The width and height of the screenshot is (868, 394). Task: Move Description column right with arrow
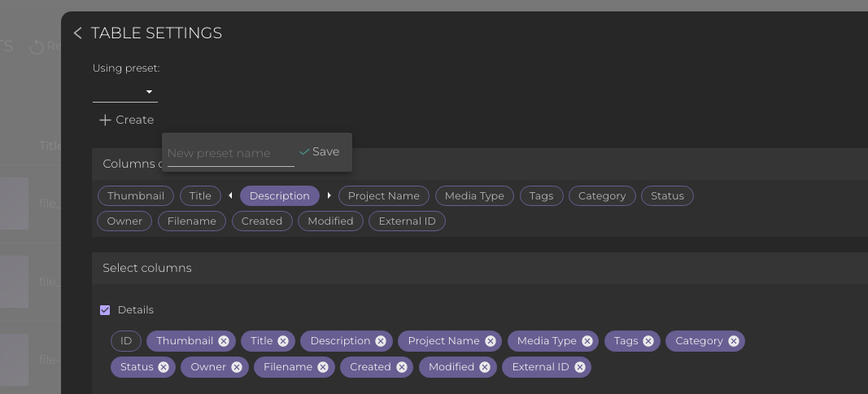[x=329, y=195]
